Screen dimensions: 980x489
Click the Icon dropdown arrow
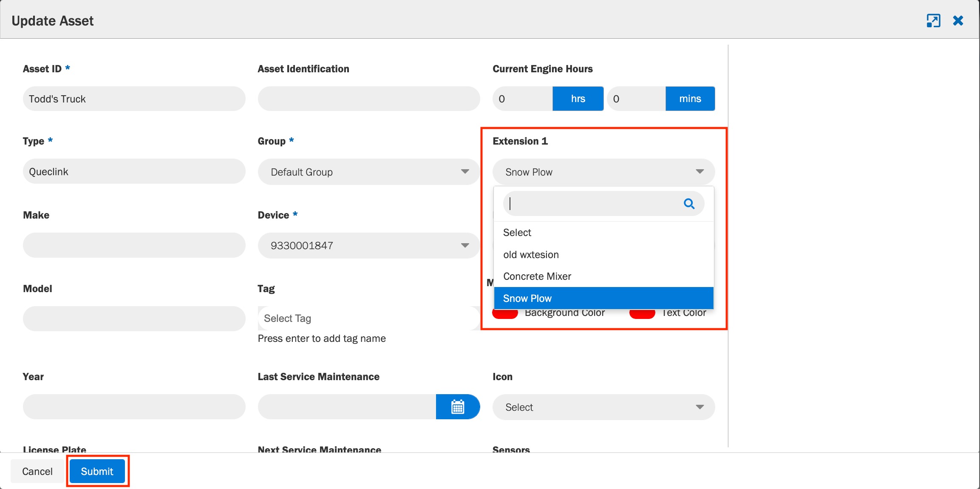tap(700, 407)
